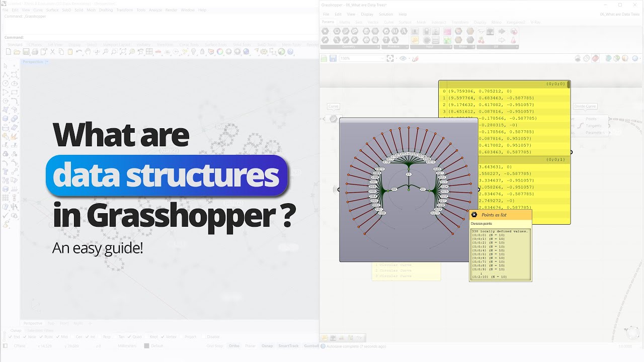
Task: Click the Help question mark icon in Rhino
Action: (x=290, y=51)
